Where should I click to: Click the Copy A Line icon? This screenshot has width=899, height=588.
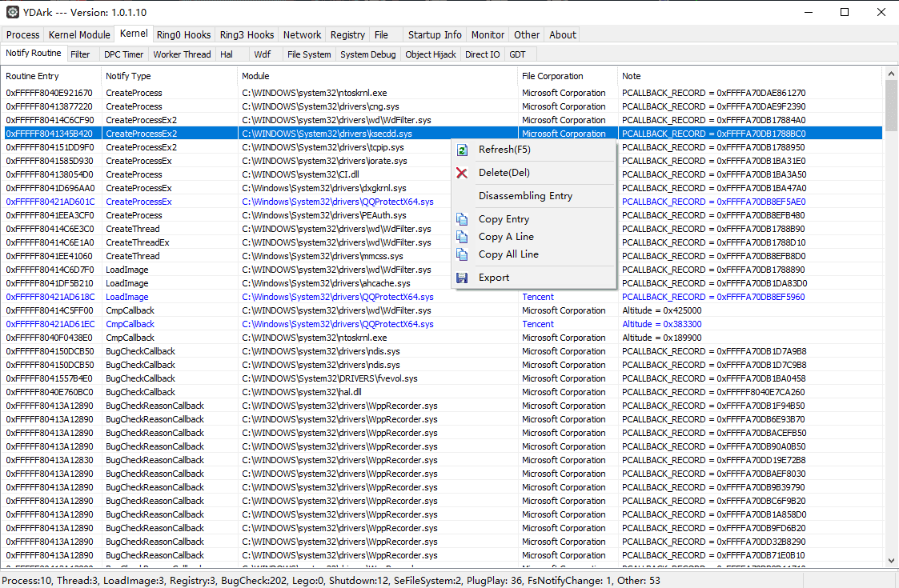point(462,237)
